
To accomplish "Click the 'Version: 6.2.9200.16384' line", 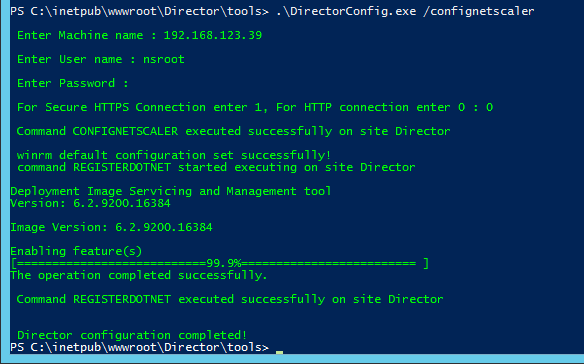I will coord(91,203).
